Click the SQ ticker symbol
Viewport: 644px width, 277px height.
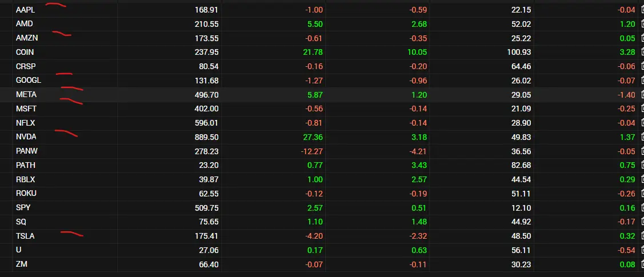click(21, 222)
